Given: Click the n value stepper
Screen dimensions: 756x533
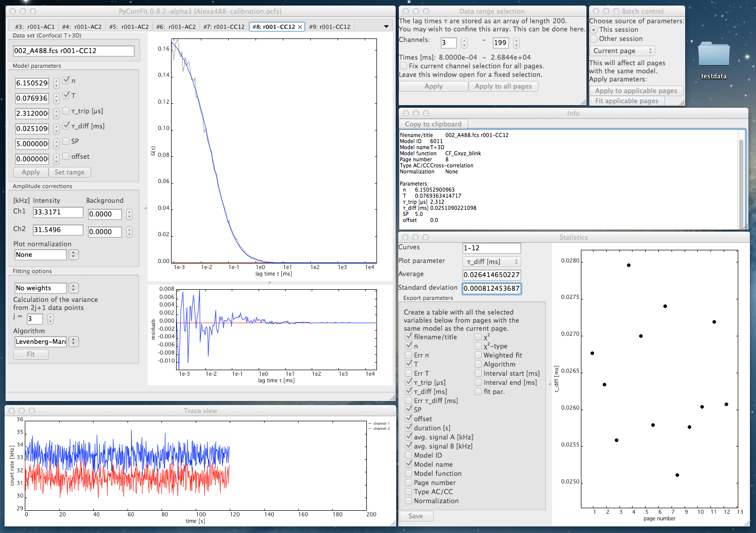Looking at the screenshot, I should point(56,83).
